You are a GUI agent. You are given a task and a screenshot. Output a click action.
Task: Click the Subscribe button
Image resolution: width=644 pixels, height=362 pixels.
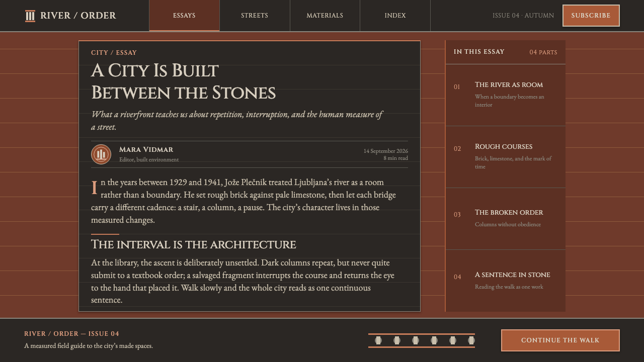tap(591, 16)
